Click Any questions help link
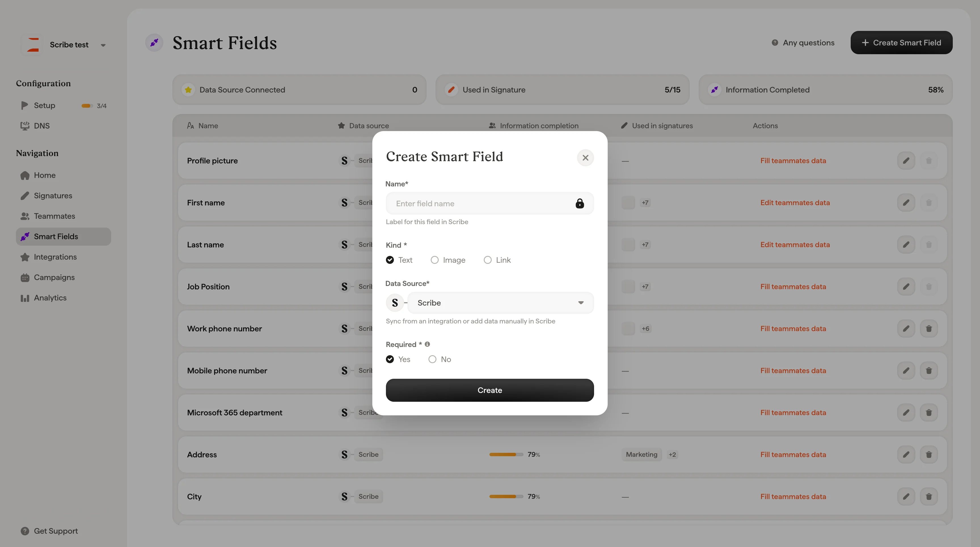Image resolution: width=980 pixels, height=547 pixels. point(803,43)
